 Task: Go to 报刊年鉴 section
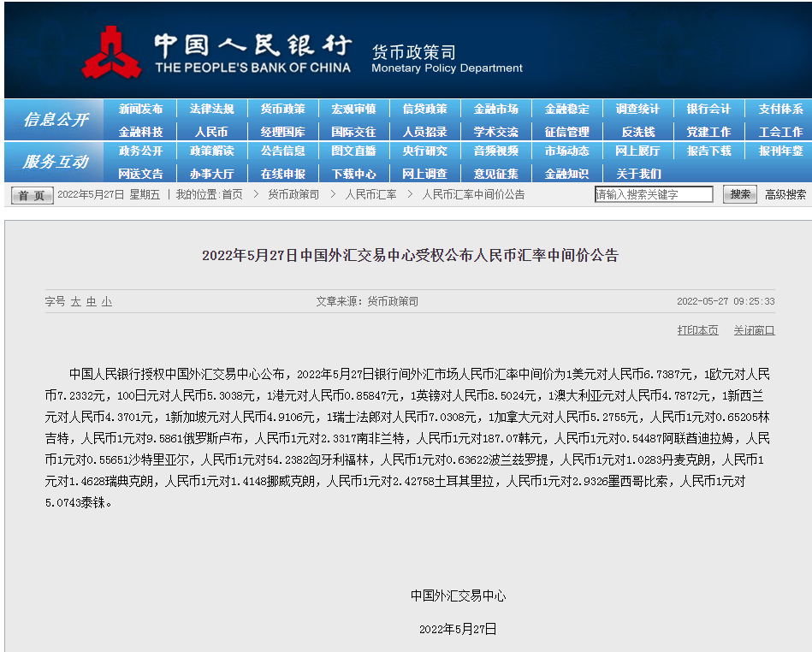[780, 151]
